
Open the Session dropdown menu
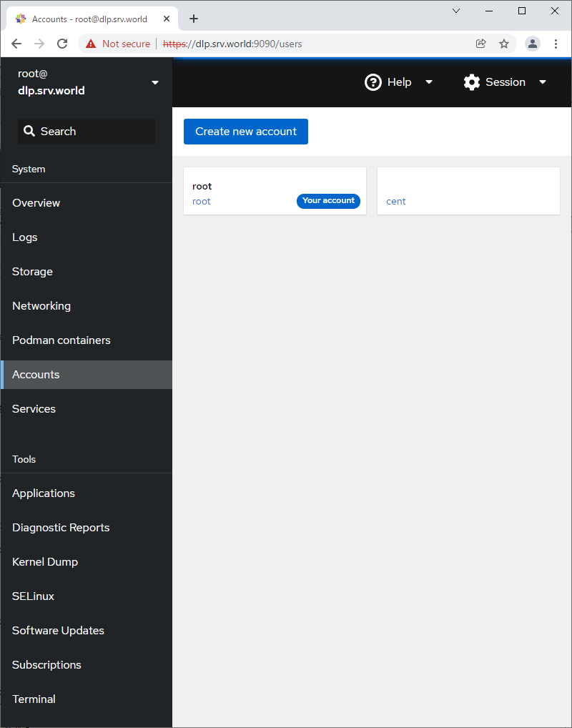click(505, 82)
